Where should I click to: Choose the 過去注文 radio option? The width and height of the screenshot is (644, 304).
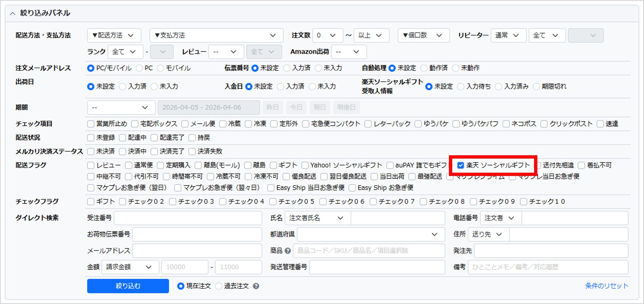pos(219,286)
